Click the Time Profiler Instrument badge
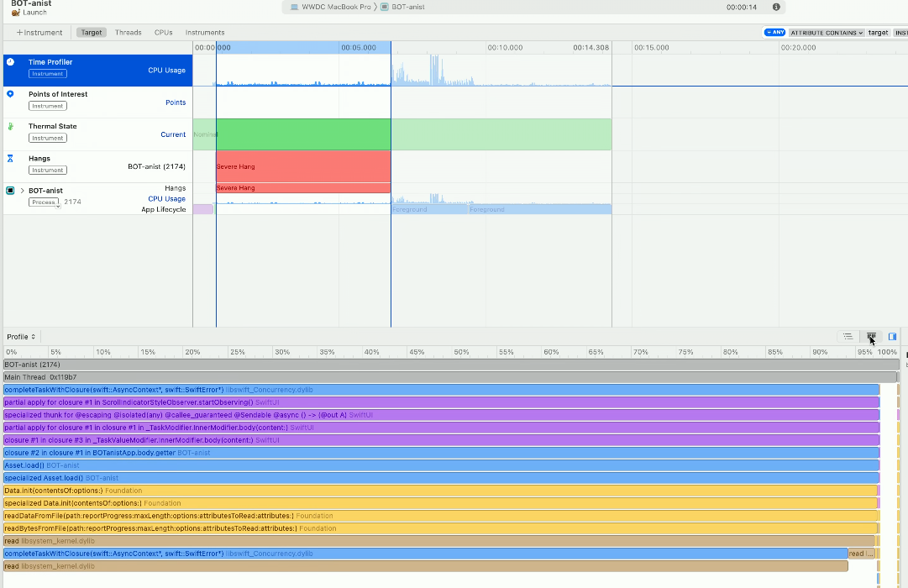908x588 pixels. click(x=48, y=74)
